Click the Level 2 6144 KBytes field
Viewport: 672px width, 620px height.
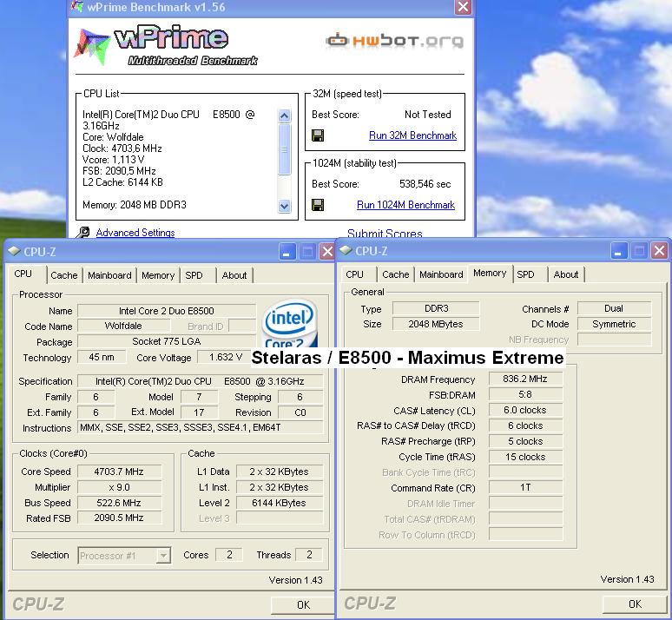point(280,503)
